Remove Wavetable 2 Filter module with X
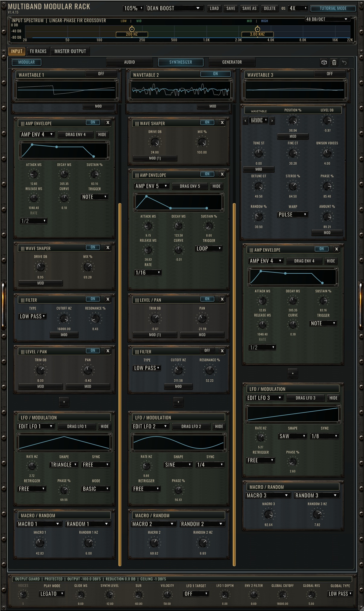Viewport: 364px width, 611px height. (x=222, y=351)
